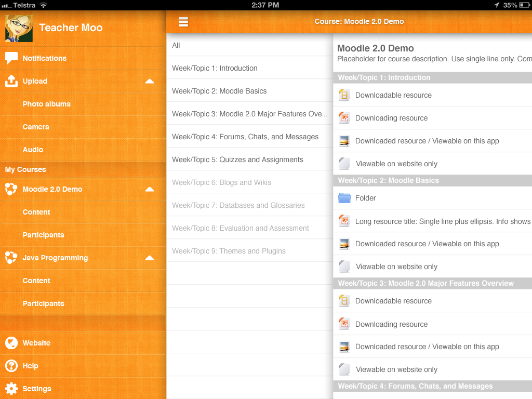Tap the Moodle 2.0 Demo course icon
Image resolution: width=532 pixels, height=399 pixels.
click(x=11, y=189)
